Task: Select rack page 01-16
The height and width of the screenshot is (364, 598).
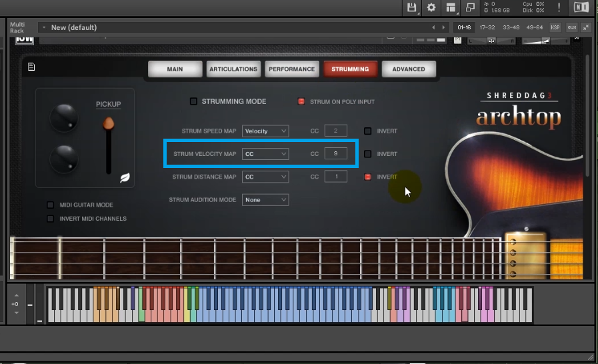Action: pyautogui.click(x=464, y=27)
